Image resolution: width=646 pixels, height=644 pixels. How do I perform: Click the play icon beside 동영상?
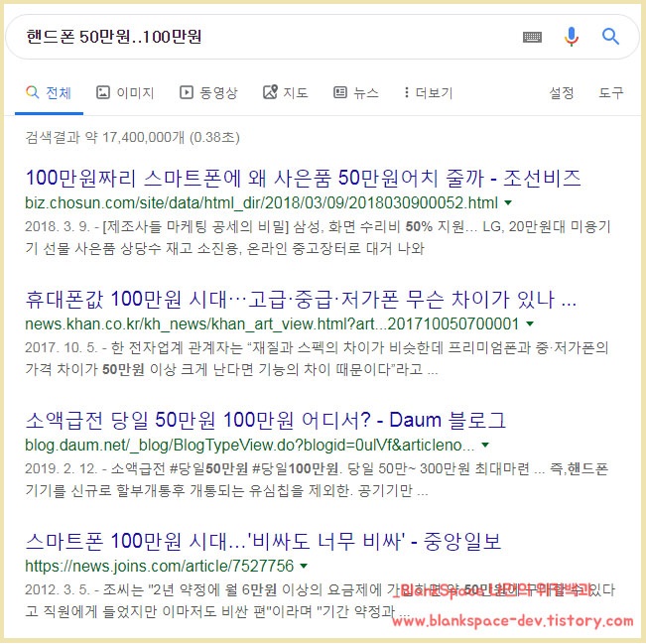(x=187, y=92)
